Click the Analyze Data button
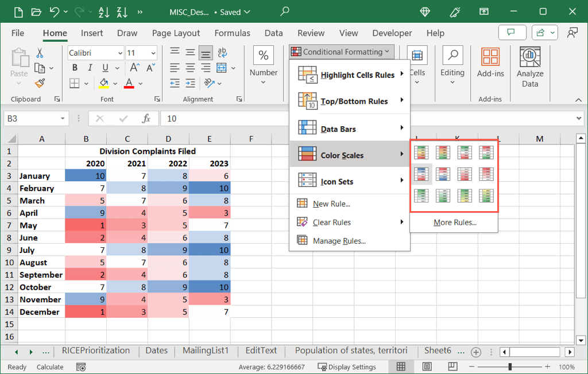This screenshot has width=588, height=374. tap(530, 67)
